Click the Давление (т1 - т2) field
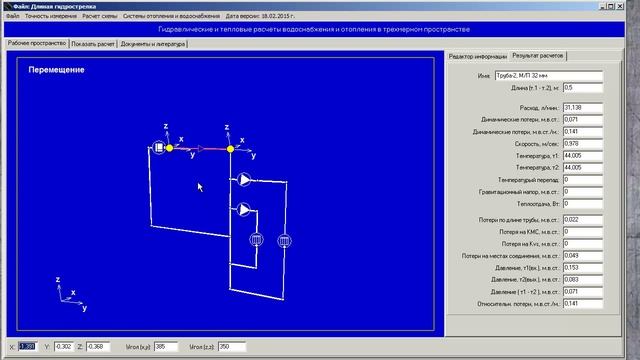This screenshot has width=640, height=360. click(x=582, y=292)
